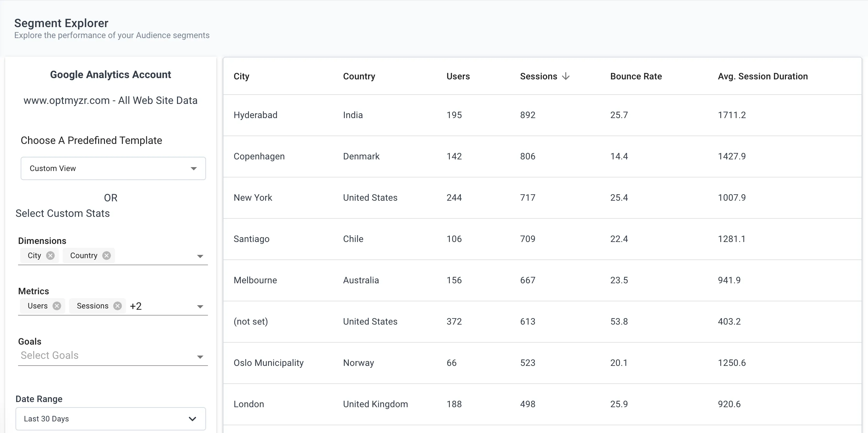Screen dimensions: 868x433
Task: Remove the Users metric chip
Action: point(57,306)
